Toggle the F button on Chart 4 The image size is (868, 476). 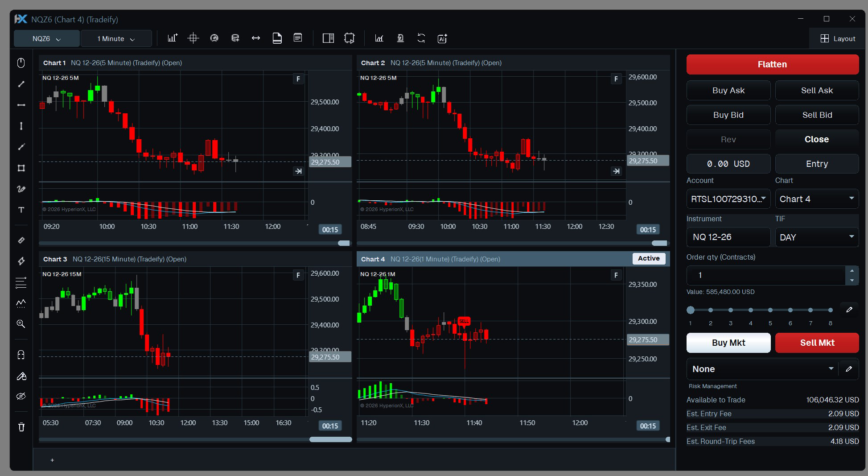pos(616,275)
